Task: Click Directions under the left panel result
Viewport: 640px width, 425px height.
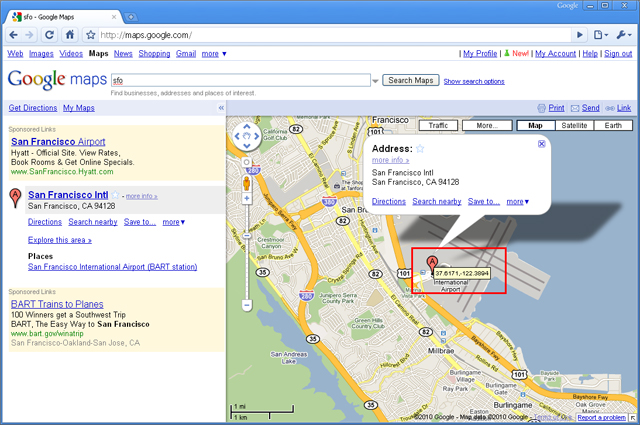Action: (x=45, y=222)
